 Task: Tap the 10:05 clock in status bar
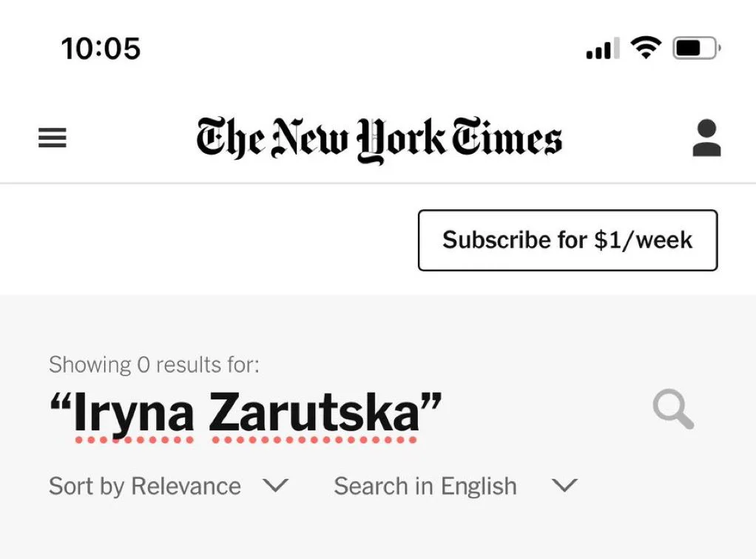coord(101,49)
